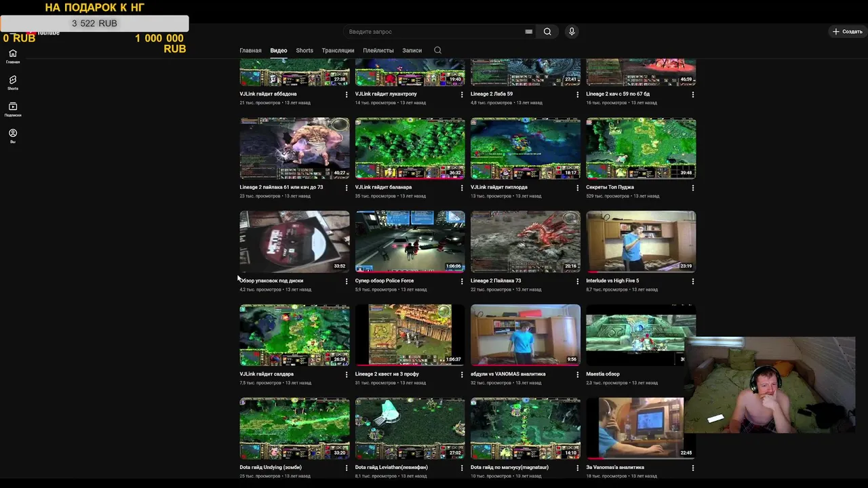This screenshot has width=868, height=488.
Task: Open title link Супер обзор Police Force
Action: [x=384, y=281]
